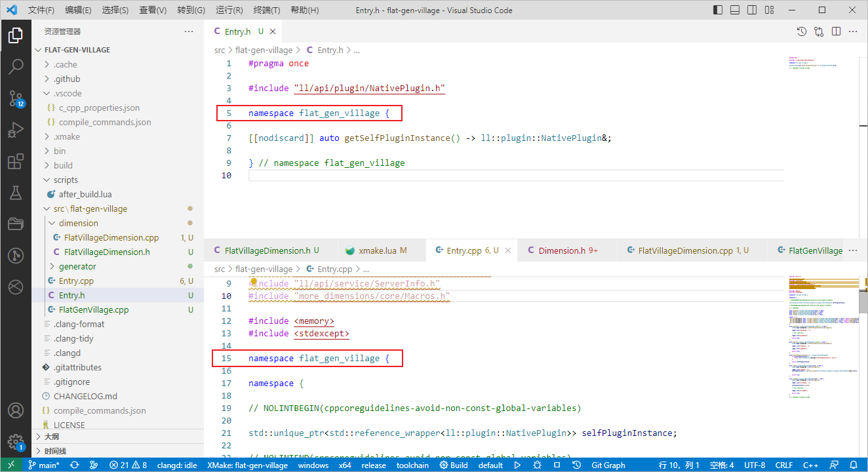The image size is (868, 472).
Task: Open the Testing flask view
Action: tap(16, 193)
